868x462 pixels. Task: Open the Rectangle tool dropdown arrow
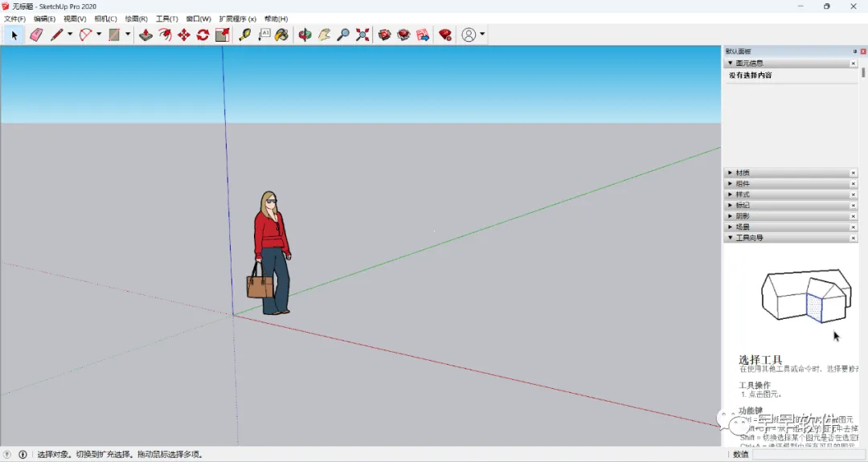point(127,35)
